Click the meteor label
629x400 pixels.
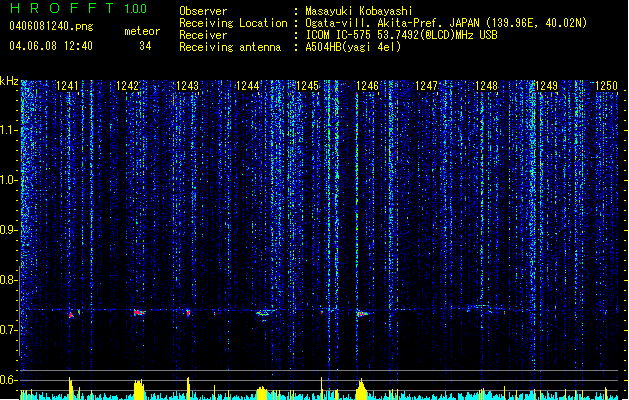pyautogui.click(x=142, y=31)
